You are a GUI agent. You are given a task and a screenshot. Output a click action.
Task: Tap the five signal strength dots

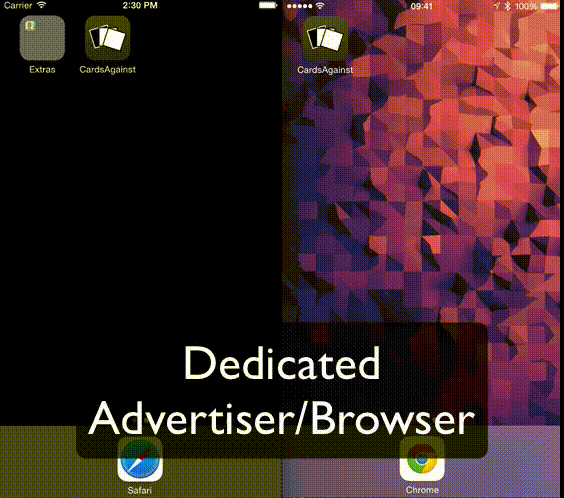click(x=299, y=6)
